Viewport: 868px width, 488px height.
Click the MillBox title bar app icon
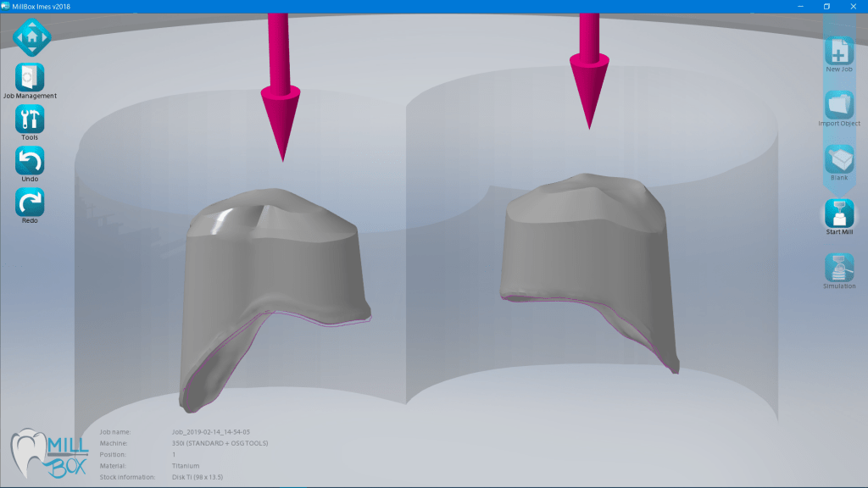(x=6, y=7)
